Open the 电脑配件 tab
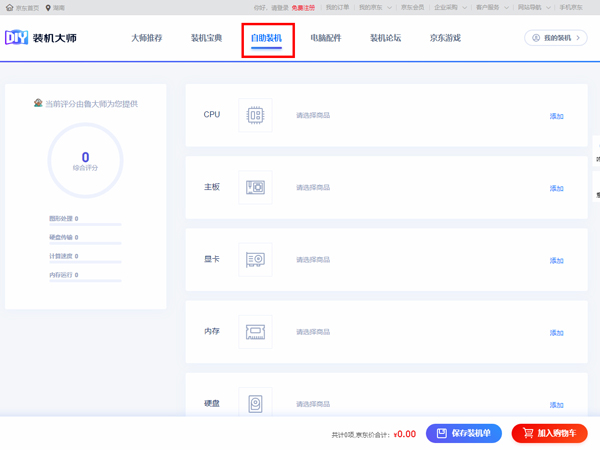The height and width of the screenshot is (450, 600). [326, 38]
